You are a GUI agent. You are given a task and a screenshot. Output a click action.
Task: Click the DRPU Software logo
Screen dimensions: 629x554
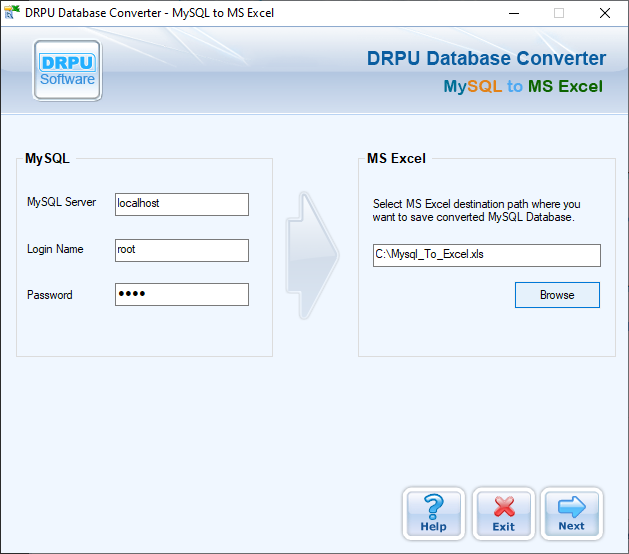67,70
